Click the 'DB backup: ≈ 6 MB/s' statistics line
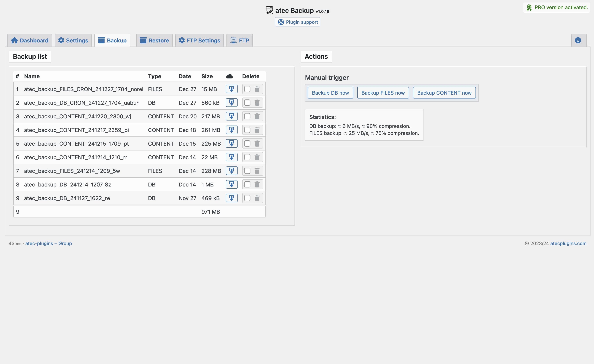This screenshot has width=594, height=364. pyautogui.click(x=360, y=126)
